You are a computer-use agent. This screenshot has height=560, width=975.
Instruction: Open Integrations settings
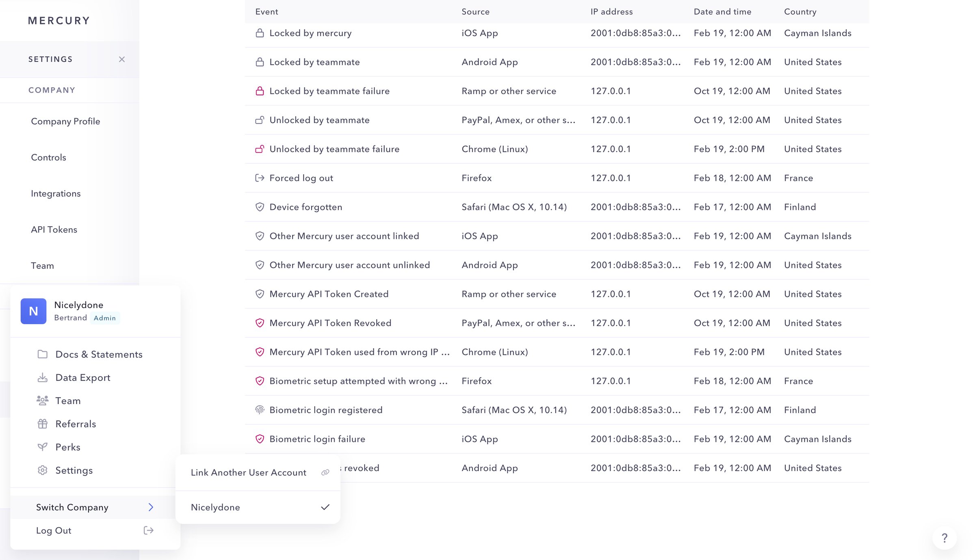56,193
